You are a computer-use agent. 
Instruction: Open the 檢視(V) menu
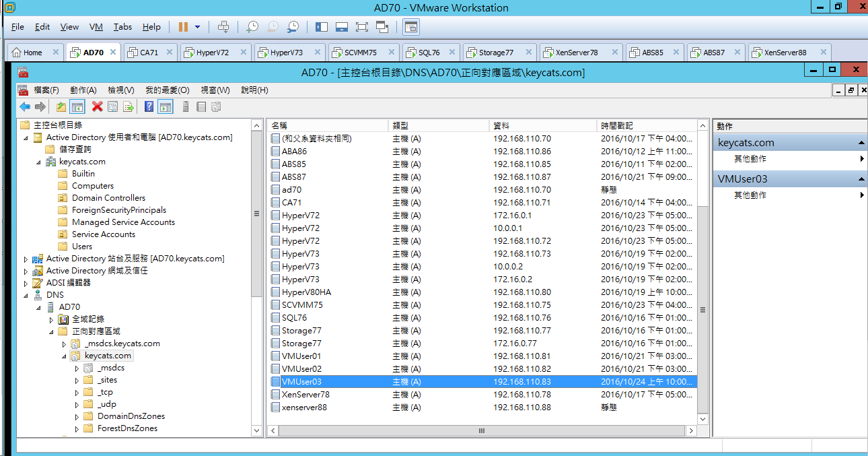coord(121,90)
